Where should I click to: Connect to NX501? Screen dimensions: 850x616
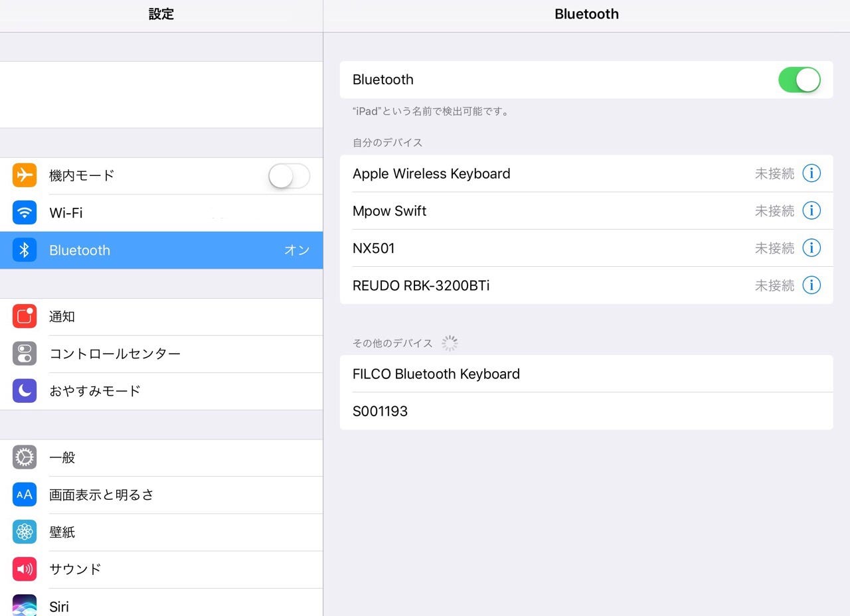586,248
